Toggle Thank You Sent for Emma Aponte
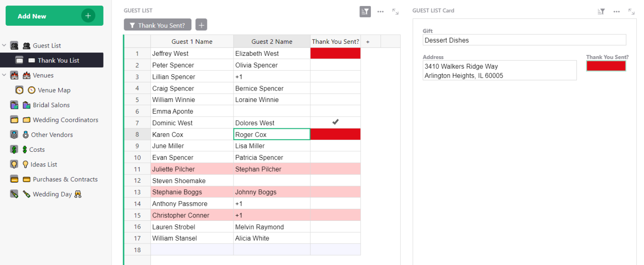 [x=335, y=111]
